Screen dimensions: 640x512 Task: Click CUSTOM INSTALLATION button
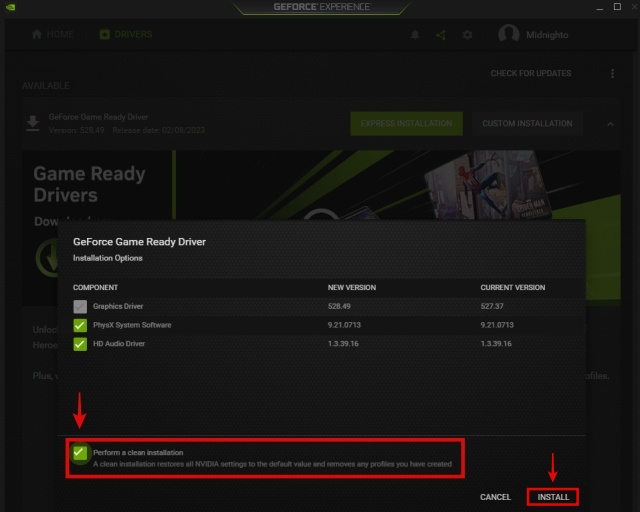tap(527, 123)
